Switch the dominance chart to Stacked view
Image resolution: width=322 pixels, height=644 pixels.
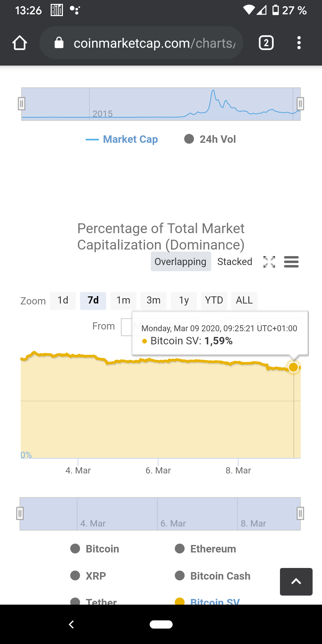235,261
